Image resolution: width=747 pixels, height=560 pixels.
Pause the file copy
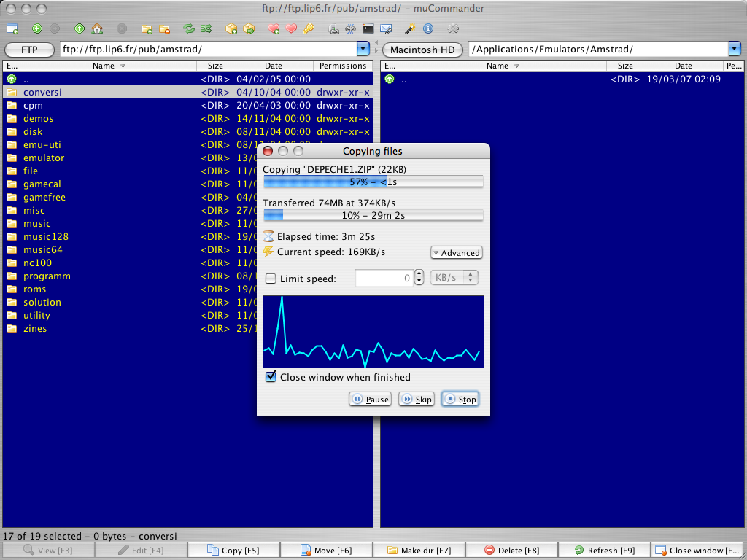pos(370,400)
